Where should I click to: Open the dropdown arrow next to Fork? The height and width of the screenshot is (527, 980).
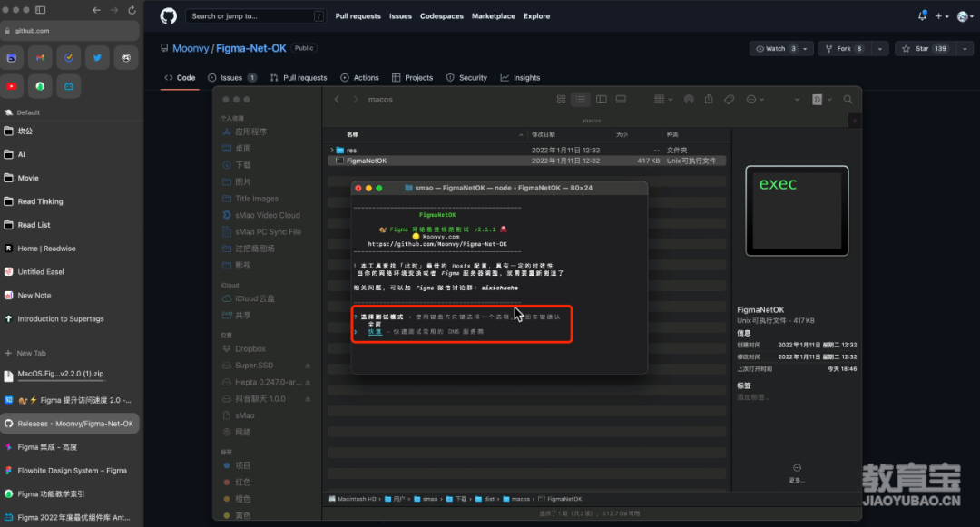click(x=880, y=49)
